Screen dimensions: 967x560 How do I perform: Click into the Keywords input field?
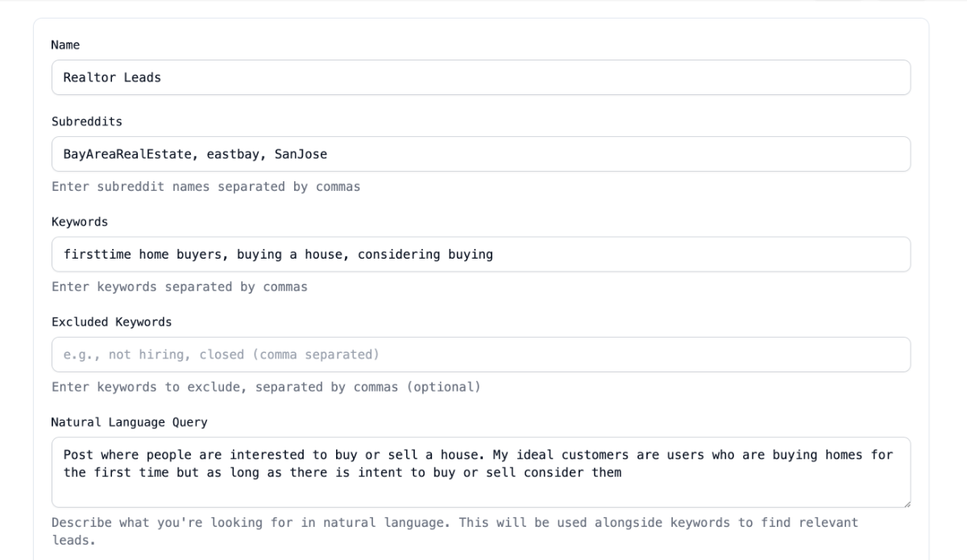[x=481, y=255]
